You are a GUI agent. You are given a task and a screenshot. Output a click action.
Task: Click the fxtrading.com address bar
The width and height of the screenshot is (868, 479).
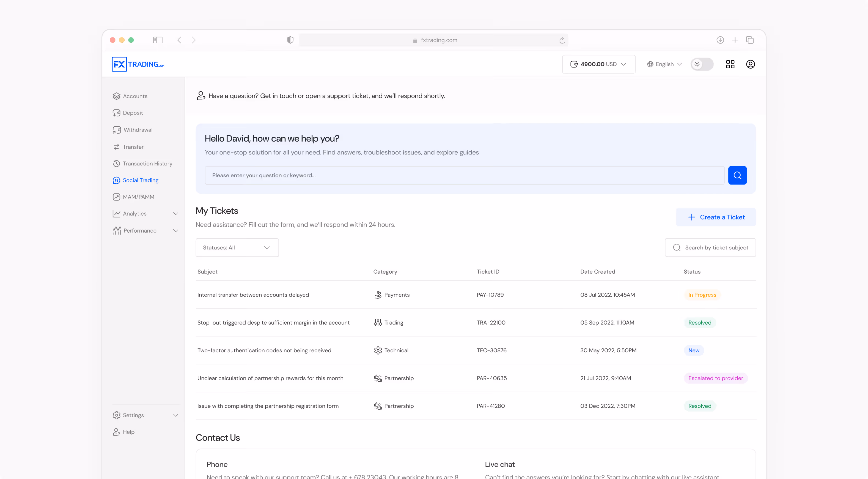pos(433,40)
